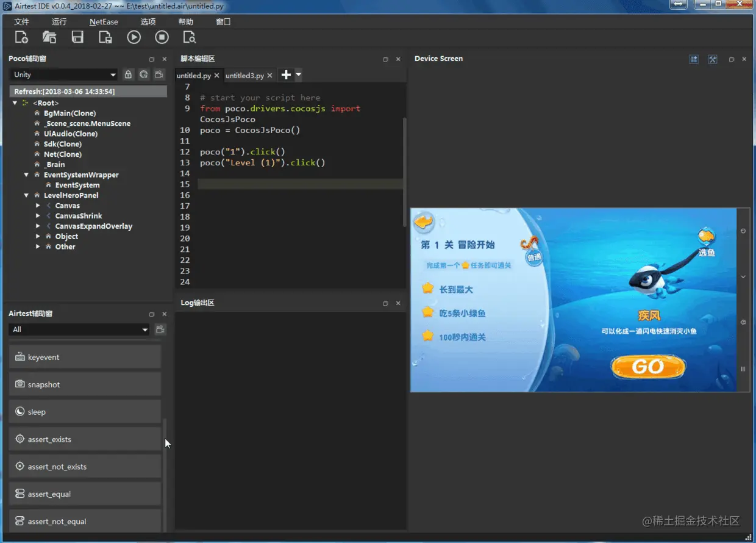Click the assert_not_exists button
Image resolution: width=756 pixels, height=543 pixels.
click(85, 467)
